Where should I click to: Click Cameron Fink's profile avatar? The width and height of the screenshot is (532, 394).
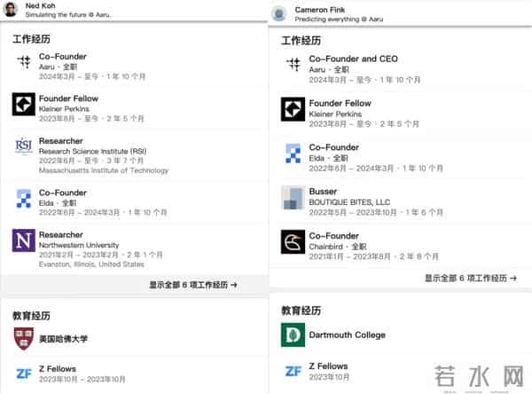tap(279, 13)
